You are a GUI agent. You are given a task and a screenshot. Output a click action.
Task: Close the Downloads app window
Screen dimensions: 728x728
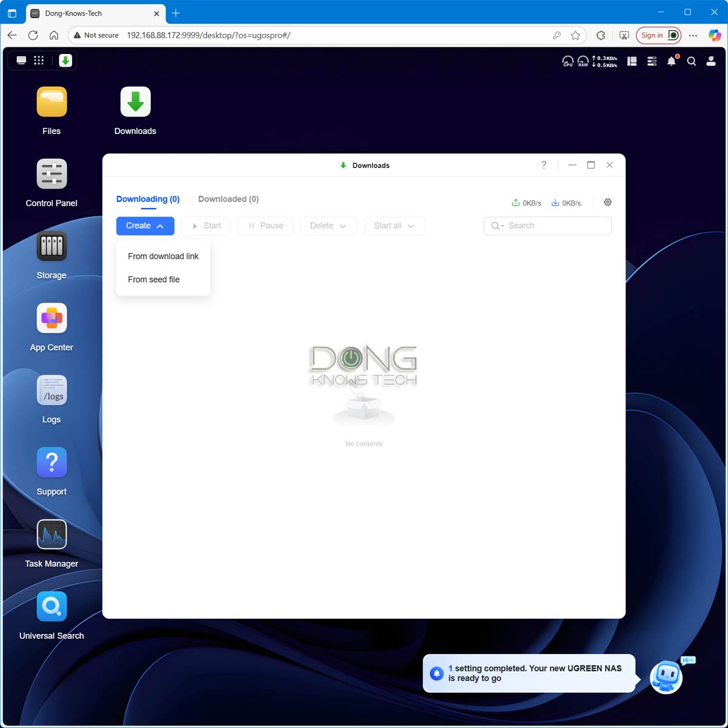[610, 165]
